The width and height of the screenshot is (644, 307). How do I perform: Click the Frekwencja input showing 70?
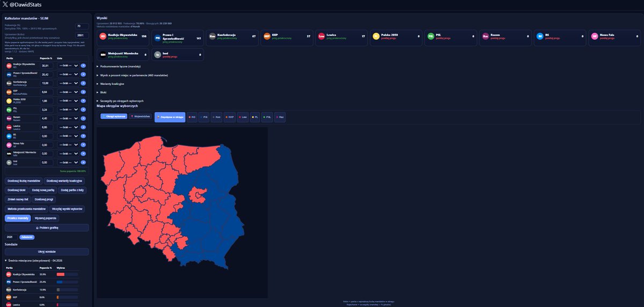click(x=82, y=26)
